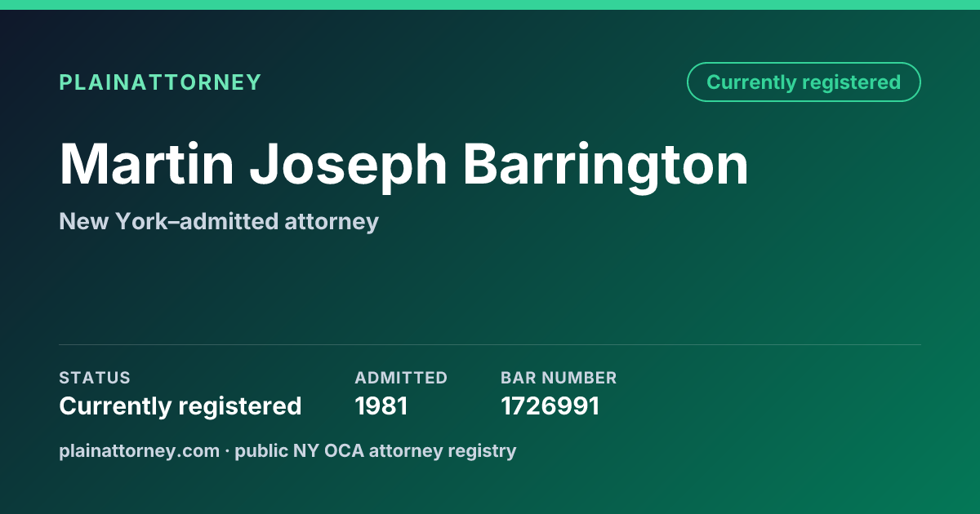Click the Currently registered status badge

coord(804,82)
